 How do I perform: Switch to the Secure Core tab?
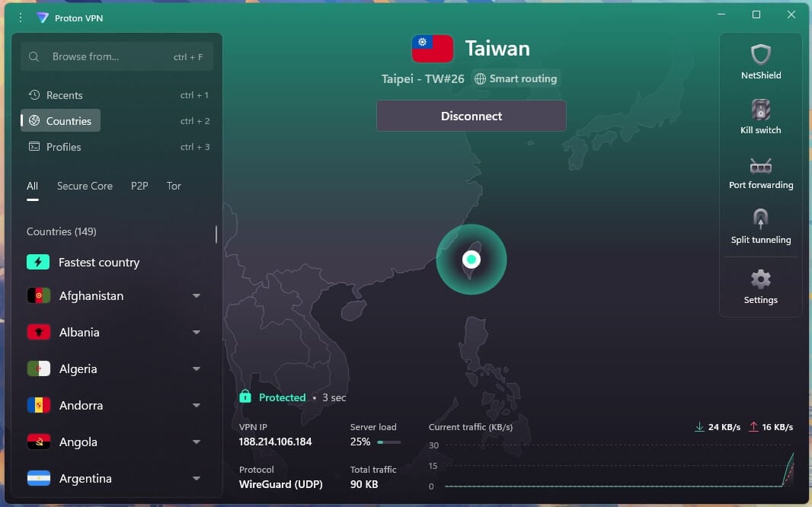(85, 186)
